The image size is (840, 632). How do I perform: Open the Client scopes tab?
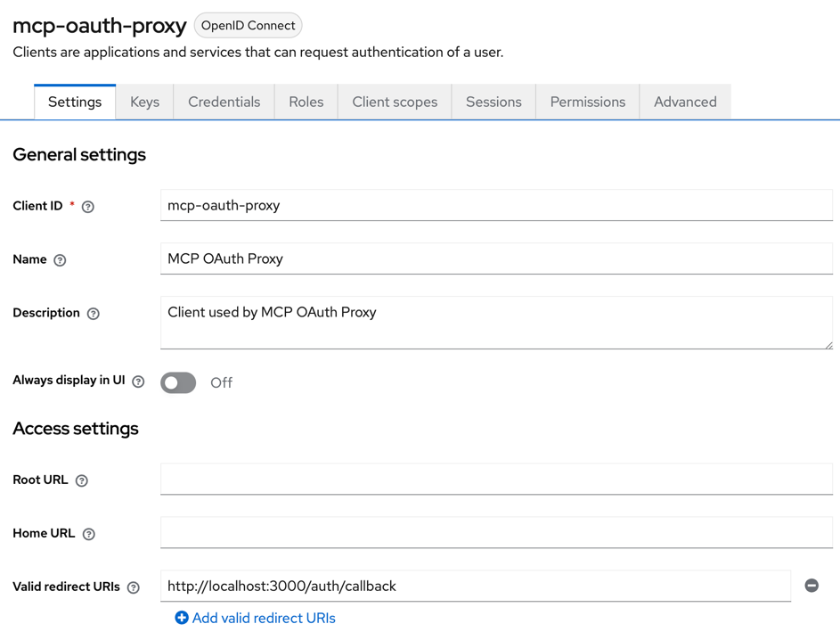395,102
